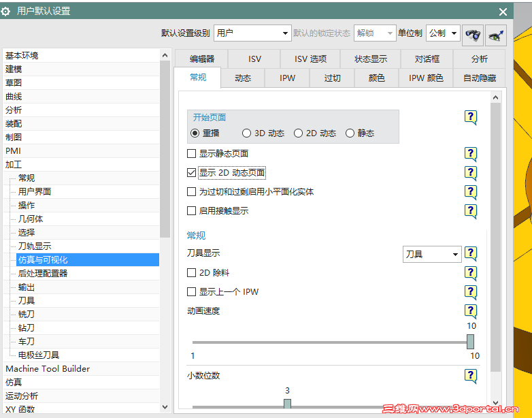Open the 默认的锁定状态 解锁 dropdown
Image resolution: width=532 pixels, height=418 pixels.
[375, 33]
